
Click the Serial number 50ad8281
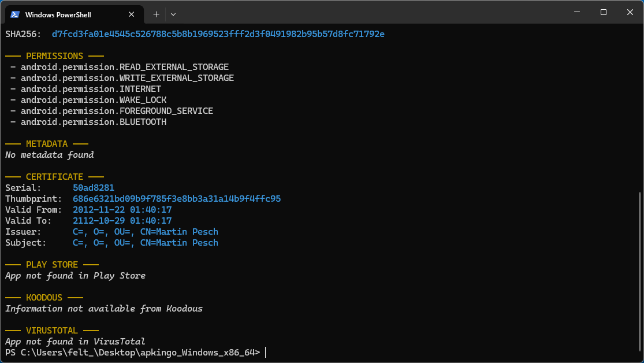(93, 188)
